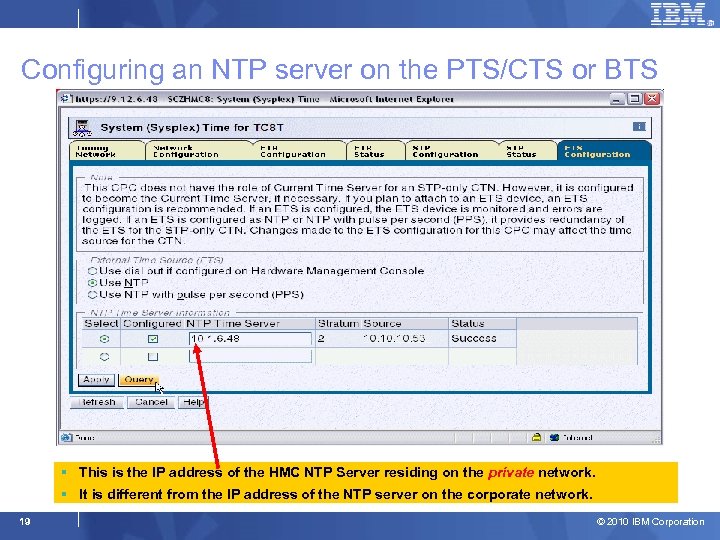The width and height of the screenshot is (720, 540).
Task: Click the '© 2010 IBM Corporation' footer text
Action: 651,522
